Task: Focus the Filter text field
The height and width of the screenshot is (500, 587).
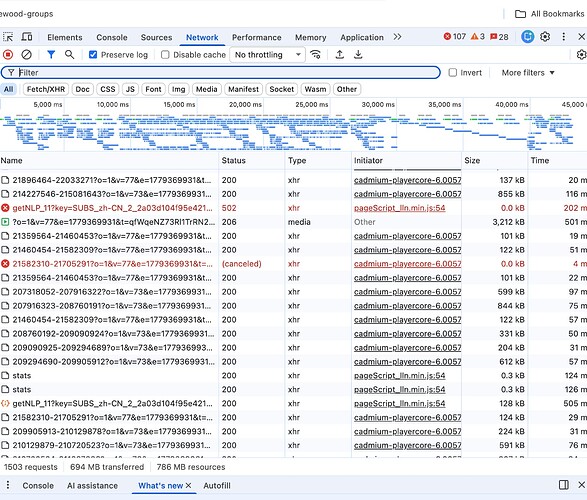Action: (x=220, y=73)
